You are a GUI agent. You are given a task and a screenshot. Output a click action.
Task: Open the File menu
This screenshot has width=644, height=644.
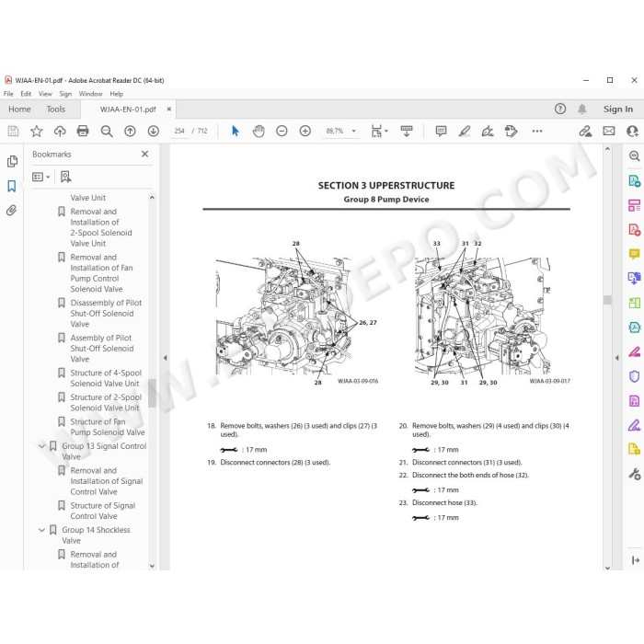(8, 94)
